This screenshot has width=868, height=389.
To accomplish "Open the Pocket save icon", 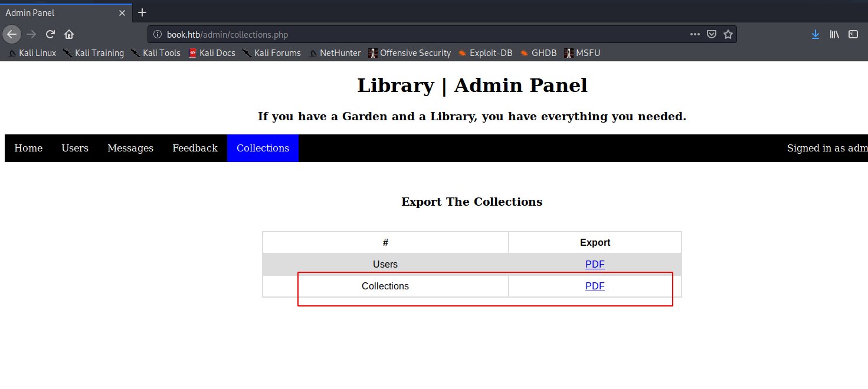I will click(x=712, y=34).
